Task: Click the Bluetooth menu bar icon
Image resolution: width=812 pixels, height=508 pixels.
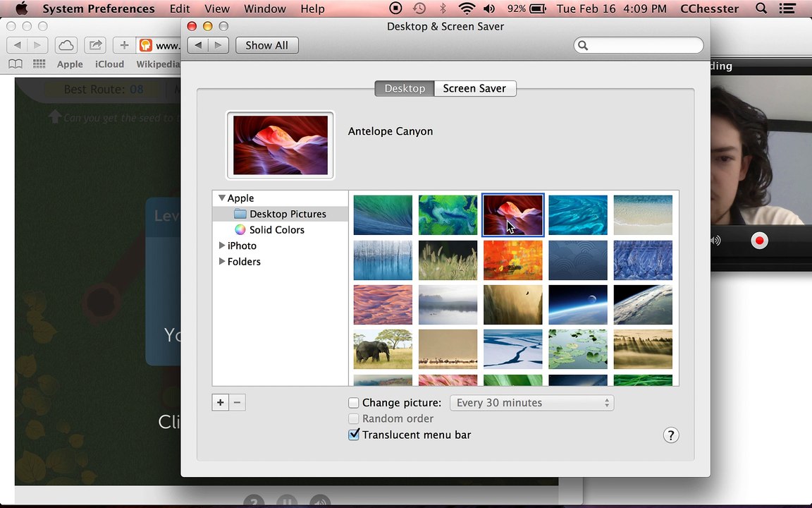Action: coord(443,8)
